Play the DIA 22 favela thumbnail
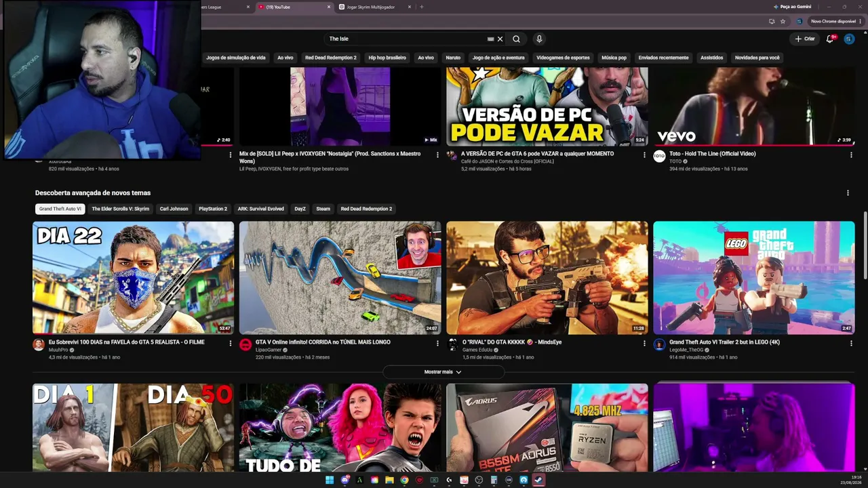This screenshot has width=868, height=488. click(x=133, y=278)
